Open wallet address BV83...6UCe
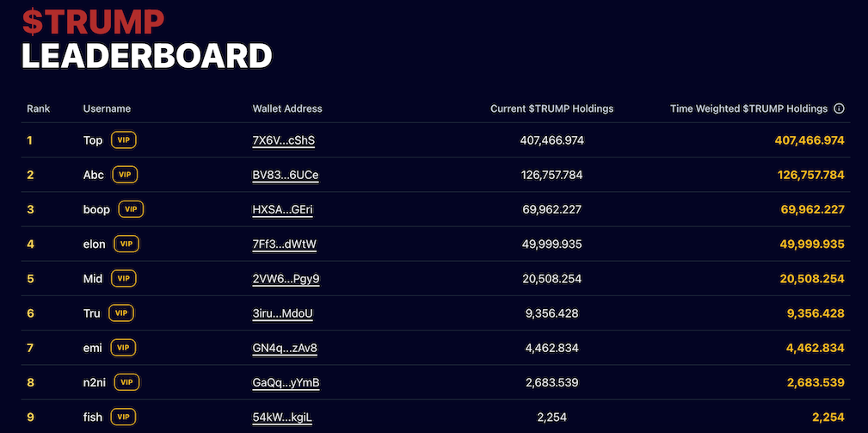Viewport: 868px width, 433px height. pyautogui.click(x=286, y=175)
